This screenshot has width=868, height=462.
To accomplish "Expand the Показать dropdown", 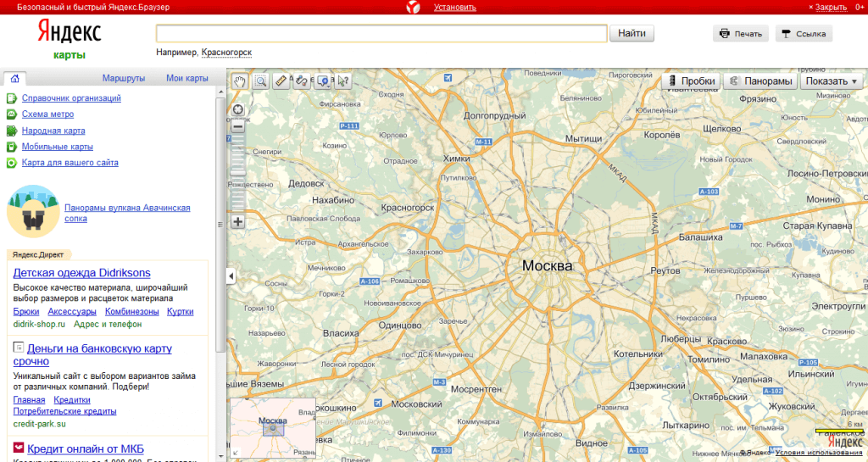I will pyautogui.click(x=832, y=81).
